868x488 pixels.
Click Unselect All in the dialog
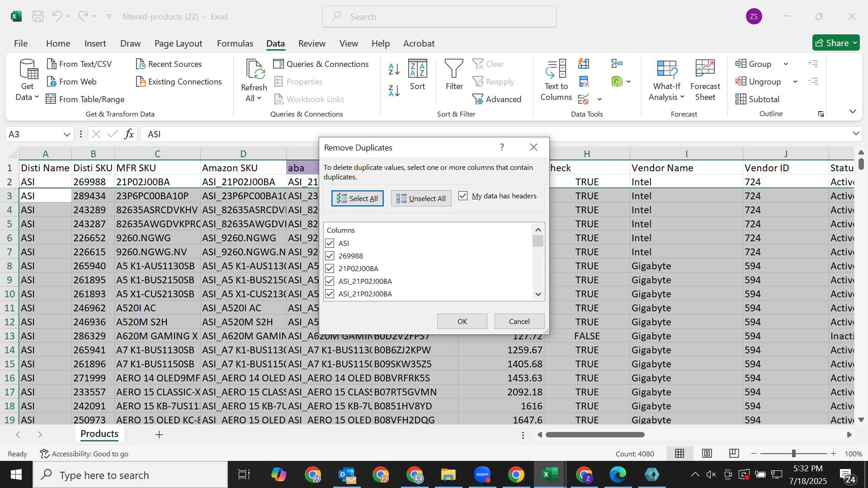point(421,198)
